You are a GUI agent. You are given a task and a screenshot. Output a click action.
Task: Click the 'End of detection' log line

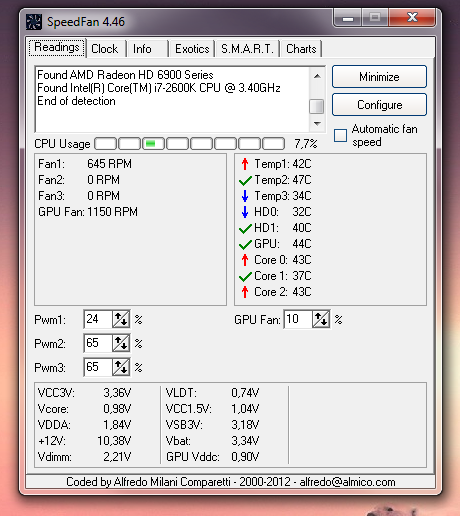[x=76, y=101]
